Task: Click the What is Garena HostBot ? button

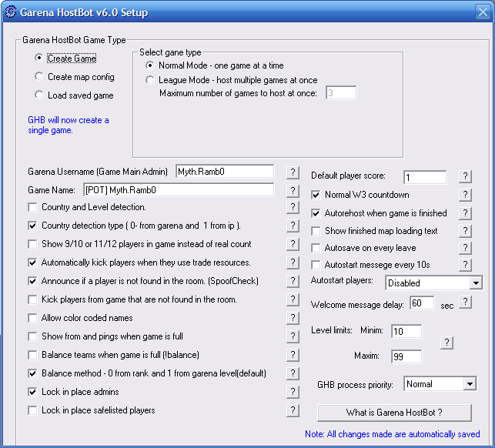Action: (x=394, y=413)
